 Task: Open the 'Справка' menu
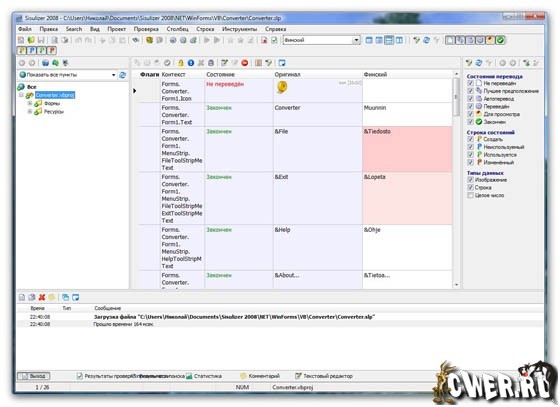(x=275, y=29)
